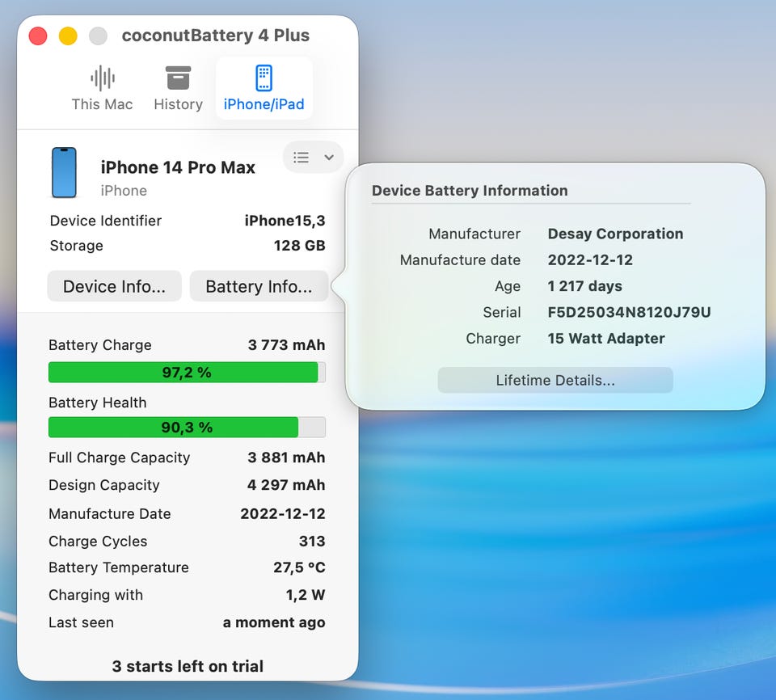Select the iPhone/iPad tab
This screenshot has height=700, width=776.
264,88
